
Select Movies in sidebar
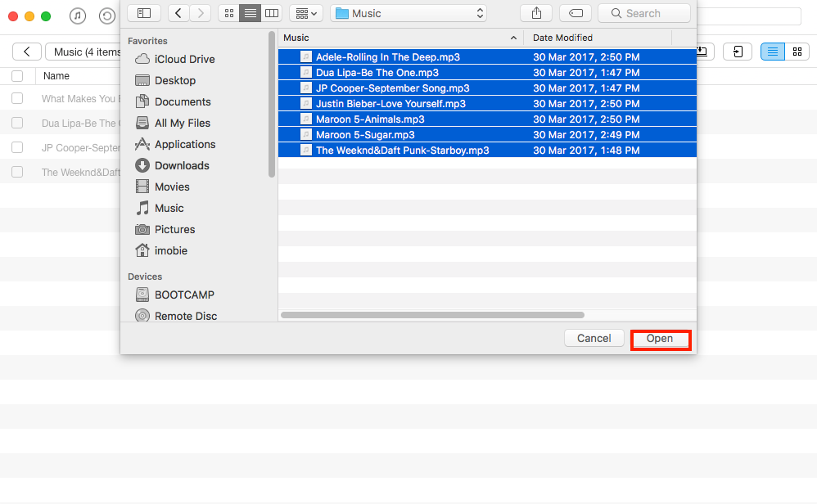click(x=162, y=187)
